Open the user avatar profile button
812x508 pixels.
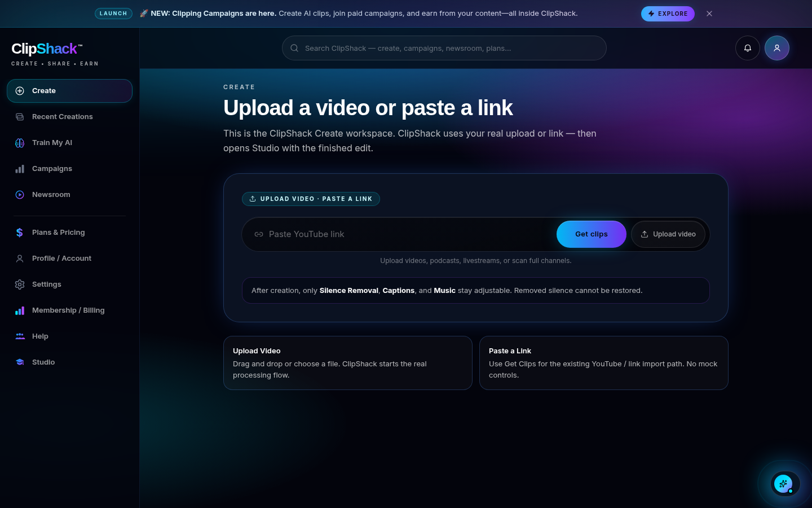click(777, 48)
